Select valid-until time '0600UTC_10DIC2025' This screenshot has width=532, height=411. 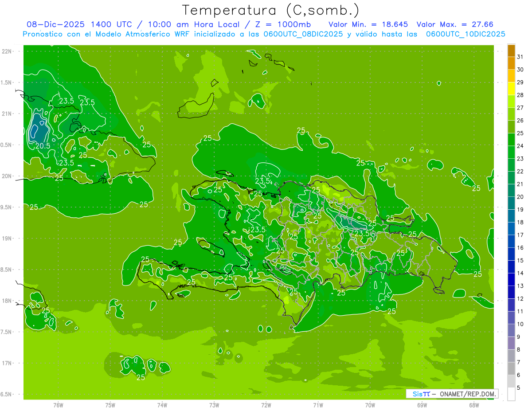465,34
